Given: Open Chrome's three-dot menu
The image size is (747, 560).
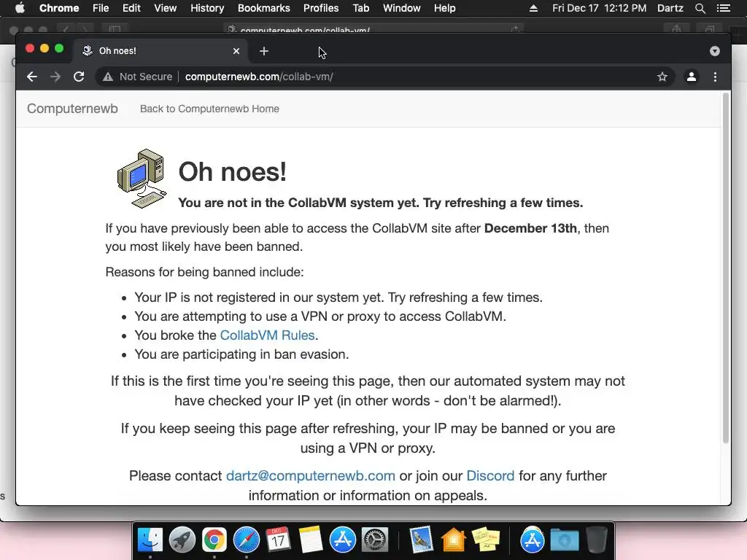Looking at the screenshot, I should pos(715,77).
